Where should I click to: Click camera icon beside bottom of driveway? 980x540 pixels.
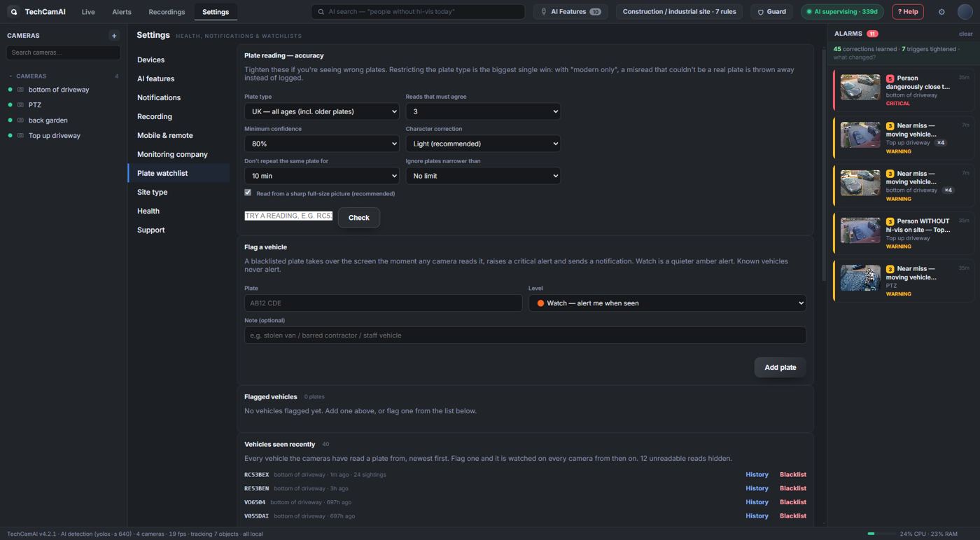click(20, 90)
